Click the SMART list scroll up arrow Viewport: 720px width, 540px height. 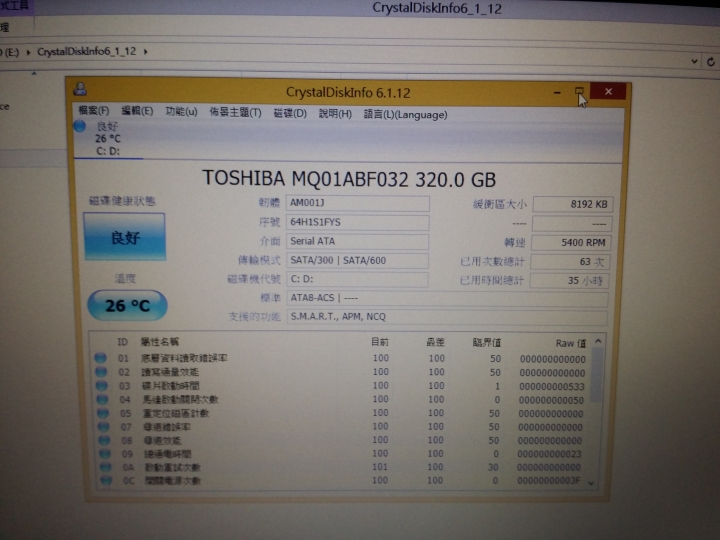(x=598, y=341)
